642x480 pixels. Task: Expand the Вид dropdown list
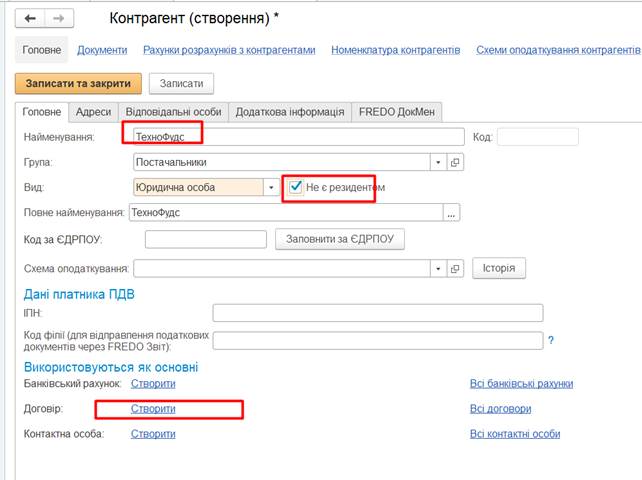click(x=271, y=187)
